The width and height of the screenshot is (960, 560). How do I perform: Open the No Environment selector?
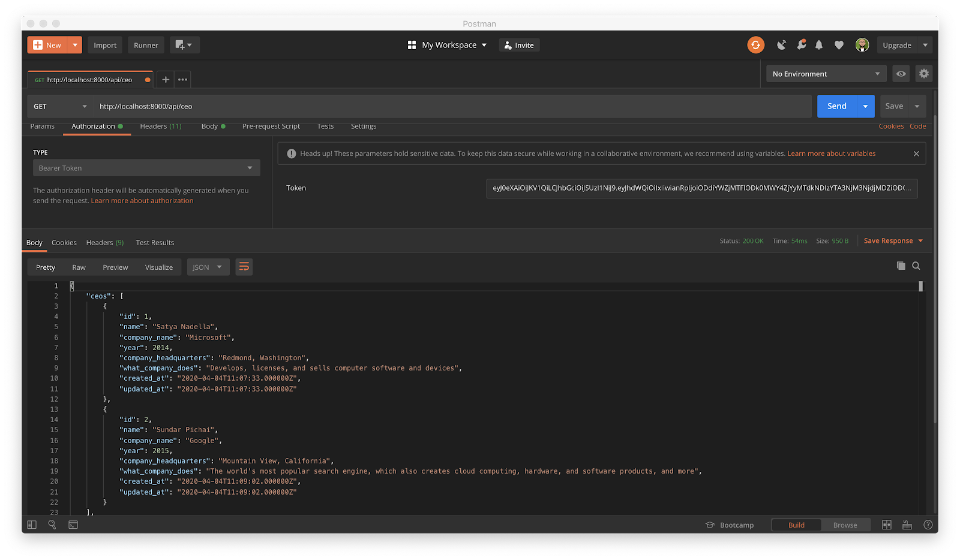[x=826, y=74]
